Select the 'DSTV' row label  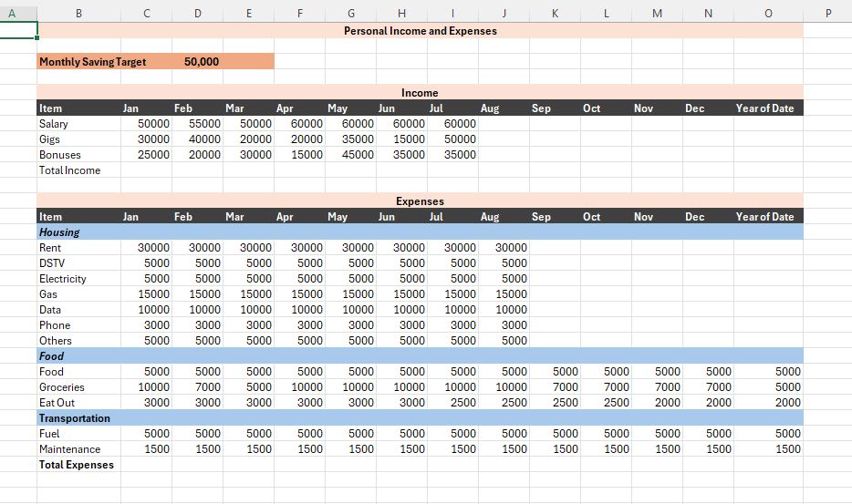(x=52, y=263)
